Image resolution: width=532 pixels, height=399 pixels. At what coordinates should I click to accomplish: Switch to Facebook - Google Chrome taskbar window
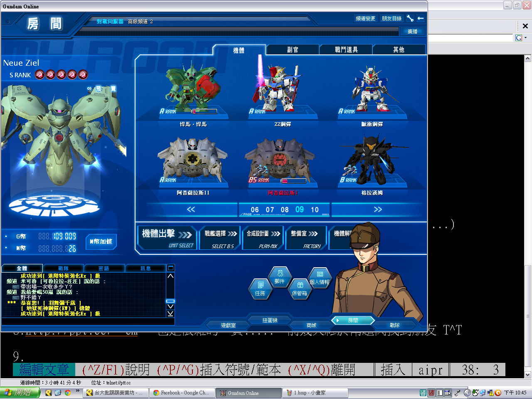click(182, 393)
